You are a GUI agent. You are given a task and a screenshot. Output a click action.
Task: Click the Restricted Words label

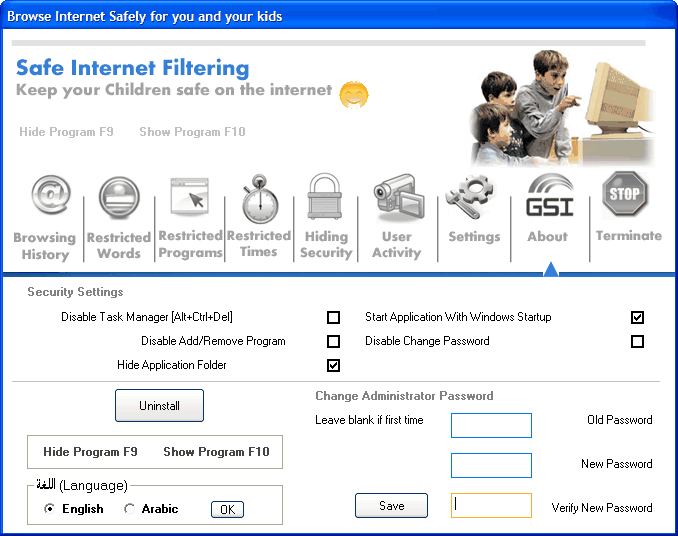(119, 245)
